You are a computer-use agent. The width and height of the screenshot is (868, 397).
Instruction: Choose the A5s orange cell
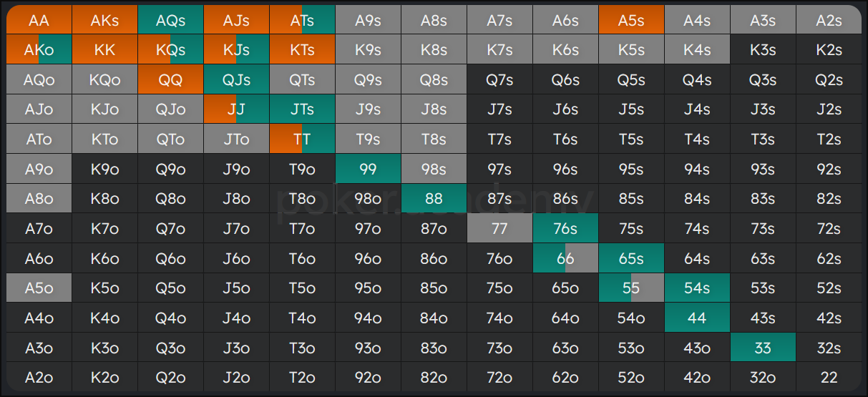click(x=631, y=20)
